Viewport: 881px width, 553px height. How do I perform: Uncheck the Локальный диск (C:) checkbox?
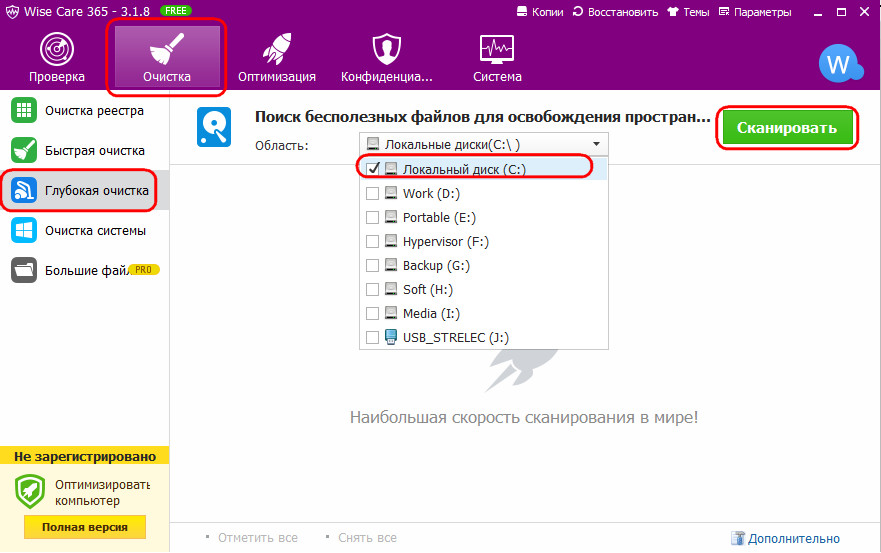click(373, 169)
